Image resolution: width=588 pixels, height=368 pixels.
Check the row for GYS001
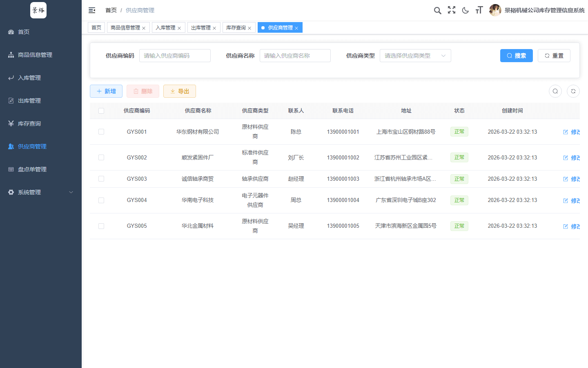point(101,132)
